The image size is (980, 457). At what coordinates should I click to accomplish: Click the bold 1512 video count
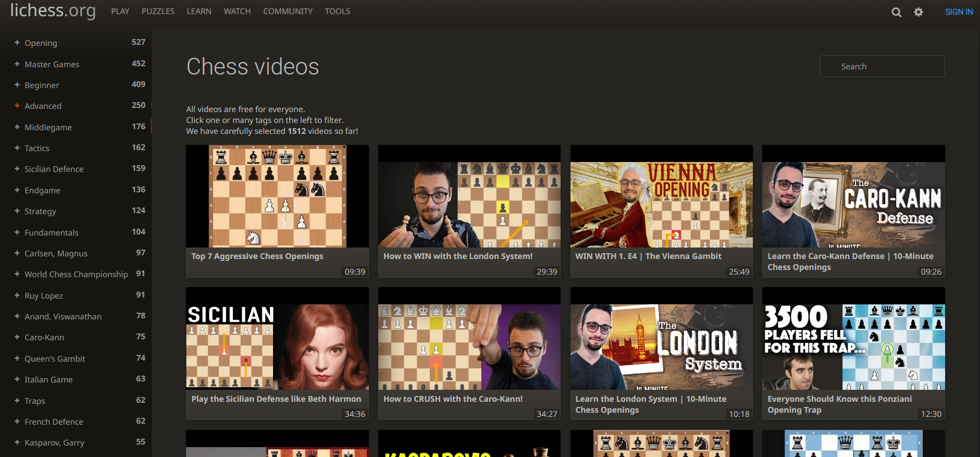297,131
